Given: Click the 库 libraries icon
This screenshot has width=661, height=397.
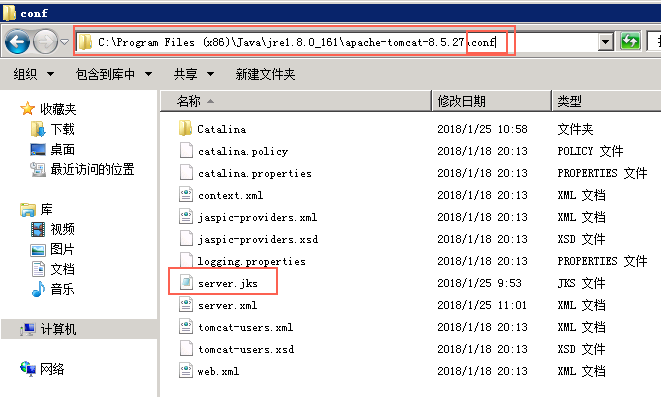Looking at the screenshot, I should (x=28, y=209).
